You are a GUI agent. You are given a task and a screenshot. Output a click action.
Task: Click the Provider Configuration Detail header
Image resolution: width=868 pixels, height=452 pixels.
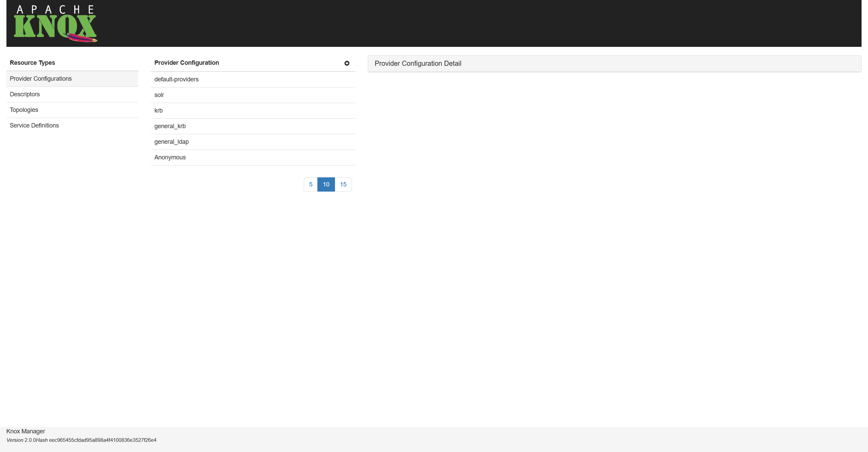coord(614,63)
